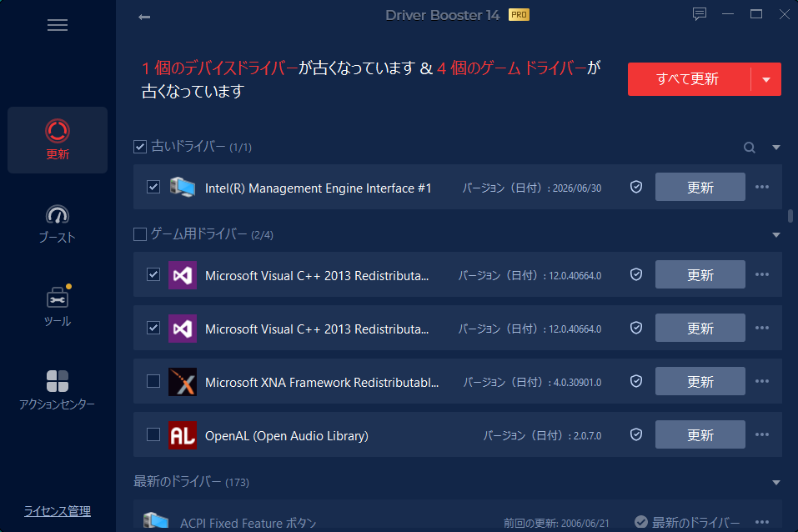Click the search magnifier icon

(x=749, y=148)
